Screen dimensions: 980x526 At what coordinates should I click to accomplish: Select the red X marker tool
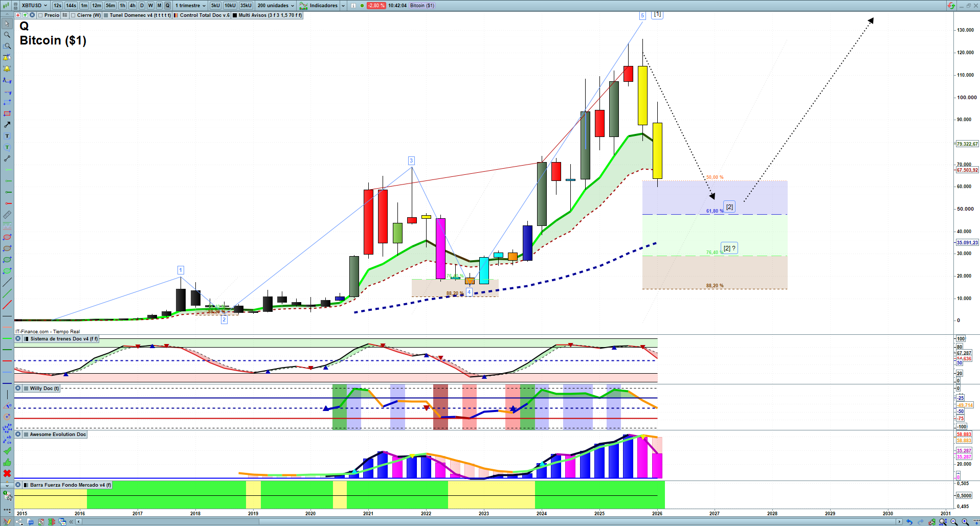[x=7, y=473]
